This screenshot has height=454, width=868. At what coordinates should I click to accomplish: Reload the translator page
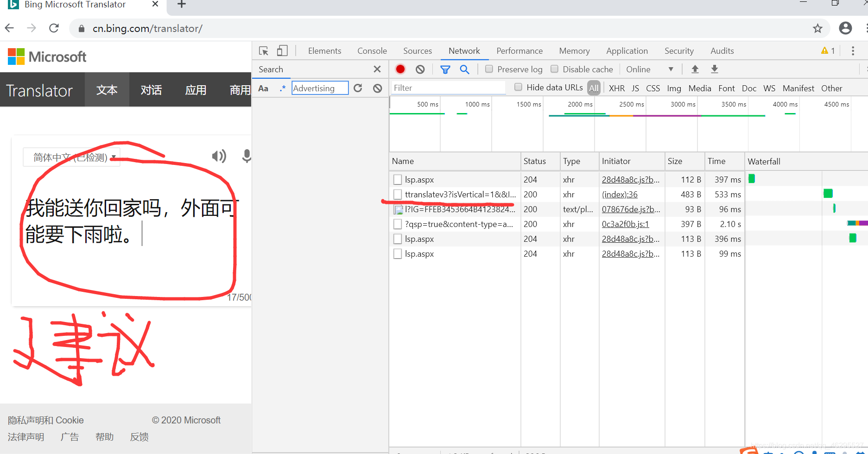pyautogui.click(x=54, y=28)
